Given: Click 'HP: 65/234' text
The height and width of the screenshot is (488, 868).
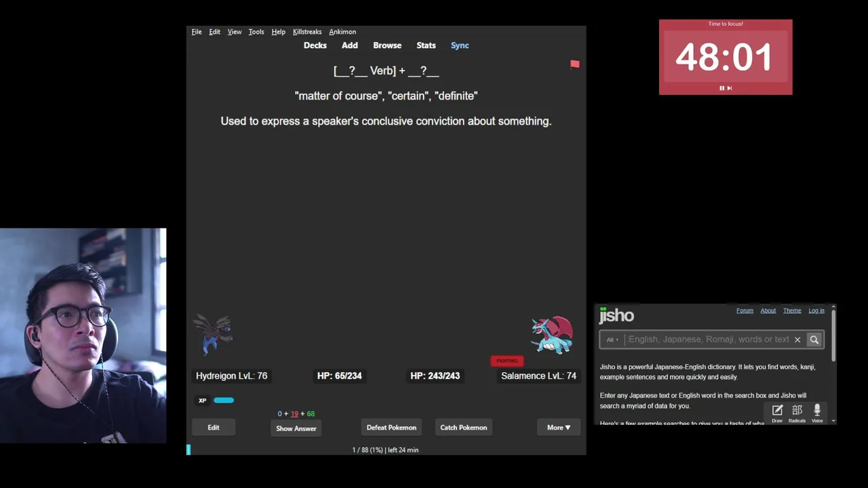Looking at the screenshot, I should tap(339, 375).
